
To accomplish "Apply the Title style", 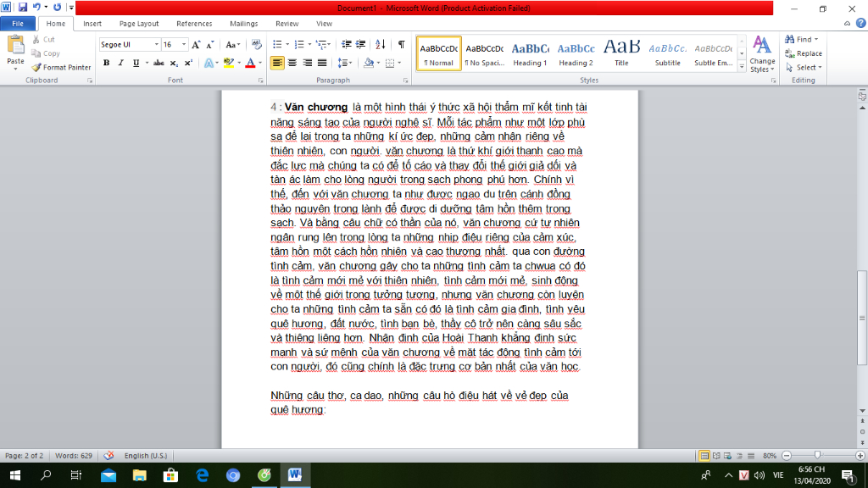I will (x=621, y=53).
